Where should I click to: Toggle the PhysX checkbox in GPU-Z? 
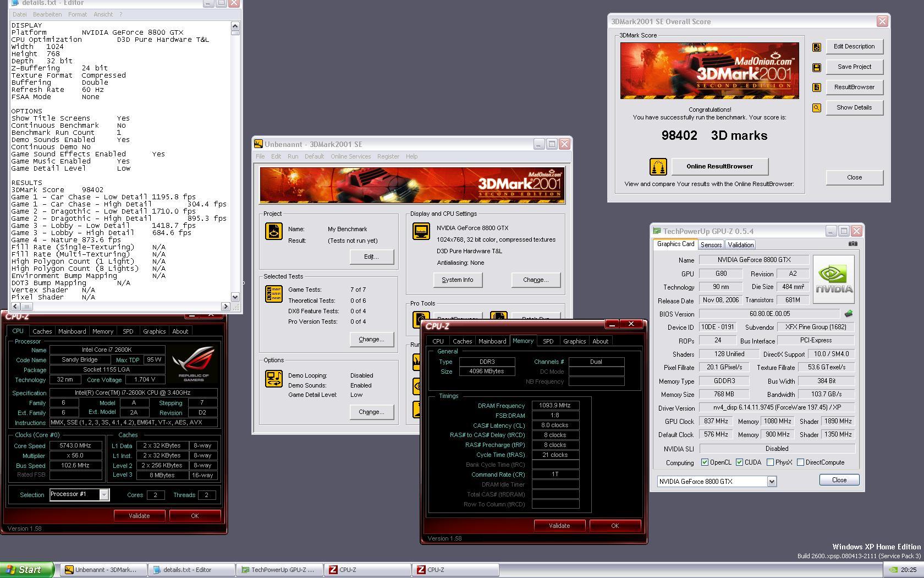pyautogui.click(x=770, y=462)
